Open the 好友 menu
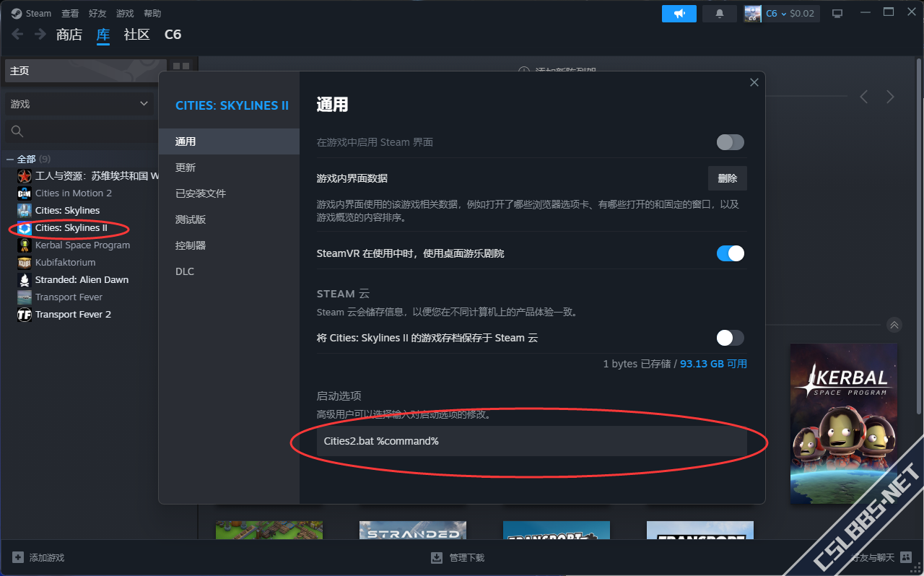 click(x=97, y=13)
